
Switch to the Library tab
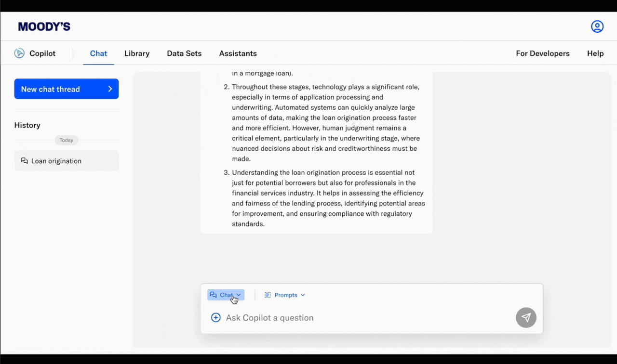tap(136, 53)
